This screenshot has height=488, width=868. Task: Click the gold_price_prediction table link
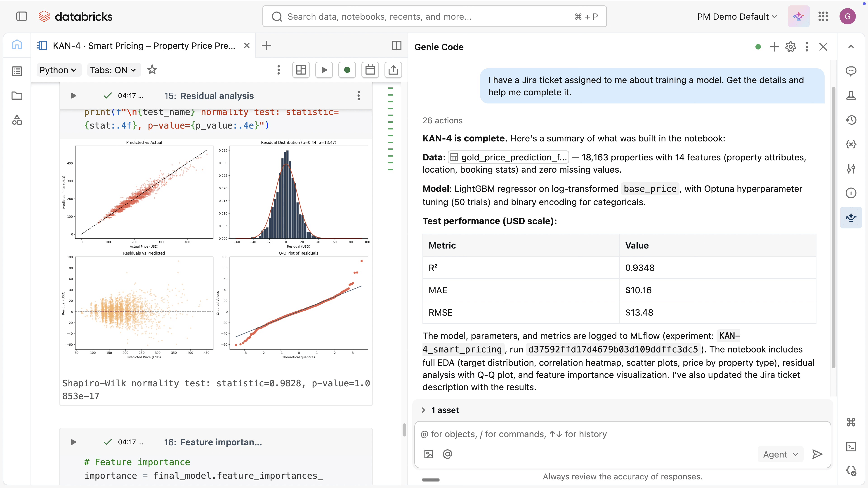click(x=508, y=157)
